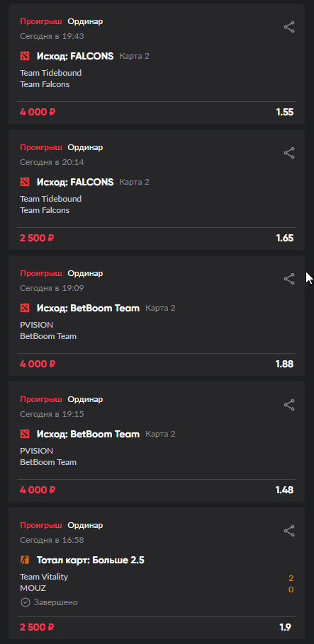
Task: Share the 19:43 FALCONS bet slip
Action: coord(289,28)
